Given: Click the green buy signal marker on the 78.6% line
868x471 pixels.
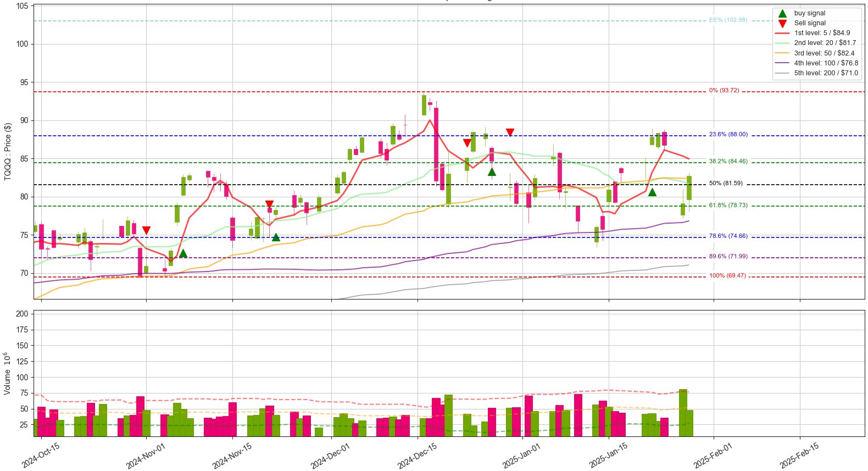Looking at the screenshot, I should (x=276, y=237).
